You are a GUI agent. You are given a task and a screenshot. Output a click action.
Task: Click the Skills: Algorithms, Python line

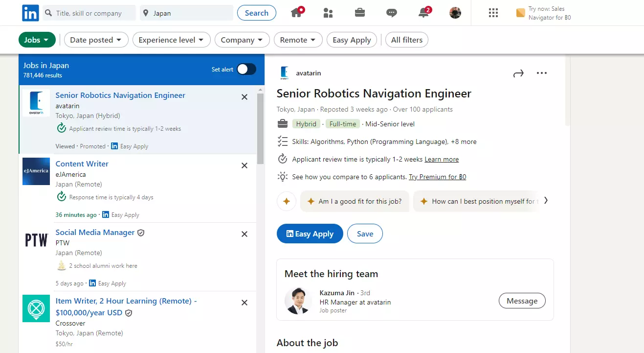point(384,141)
